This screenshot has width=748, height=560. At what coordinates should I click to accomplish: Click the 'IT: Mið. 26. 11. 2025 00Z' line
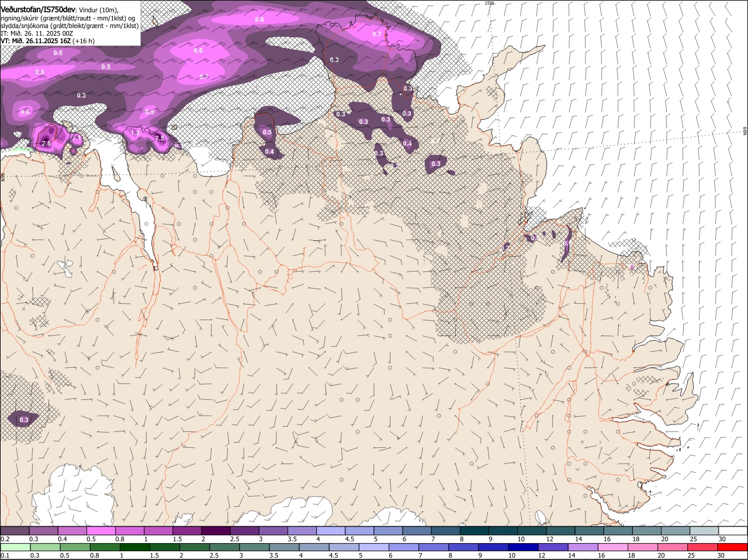click(37, 33)
